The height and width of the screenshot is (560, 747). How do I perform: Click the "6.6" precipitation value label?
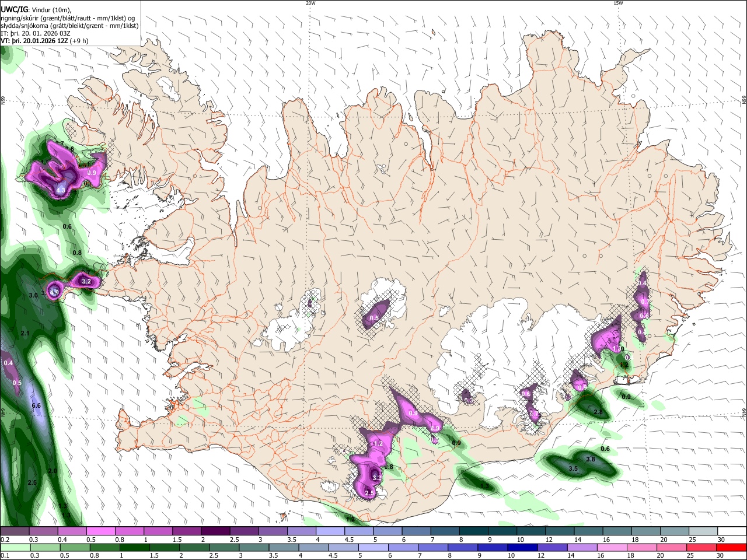(x=36, y=405)
